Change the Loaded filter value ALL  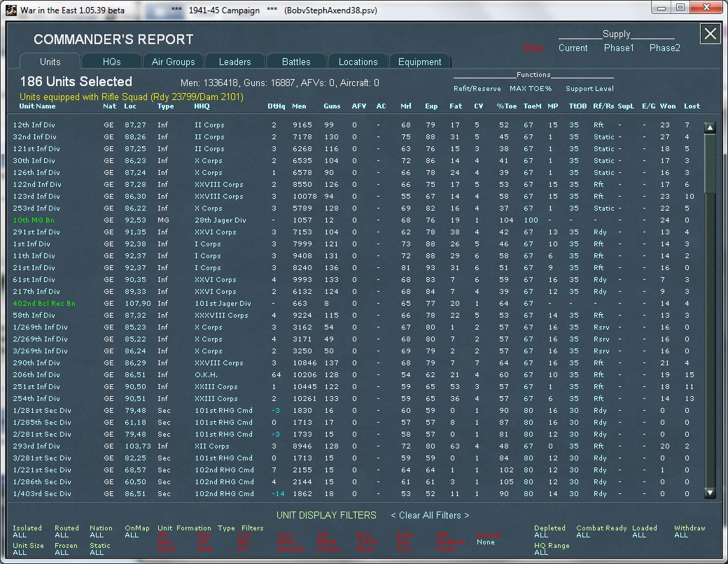639,535
